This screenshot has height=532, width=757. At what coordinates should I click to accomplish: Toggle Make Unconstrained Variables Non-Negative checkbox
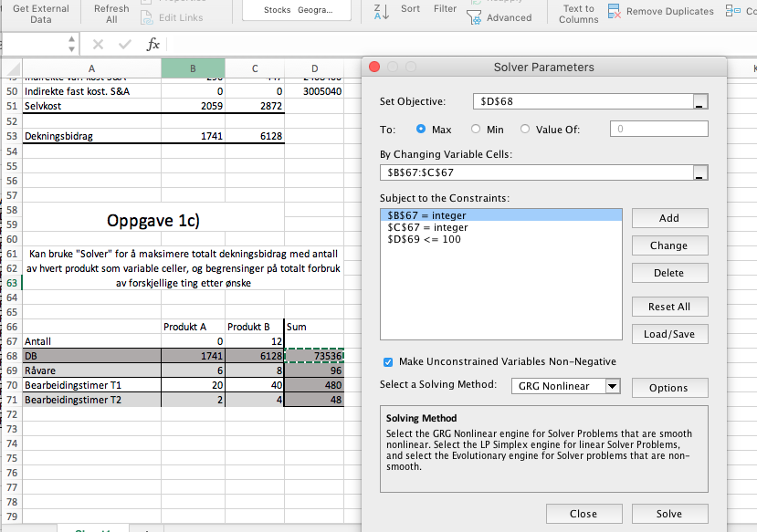388,361
